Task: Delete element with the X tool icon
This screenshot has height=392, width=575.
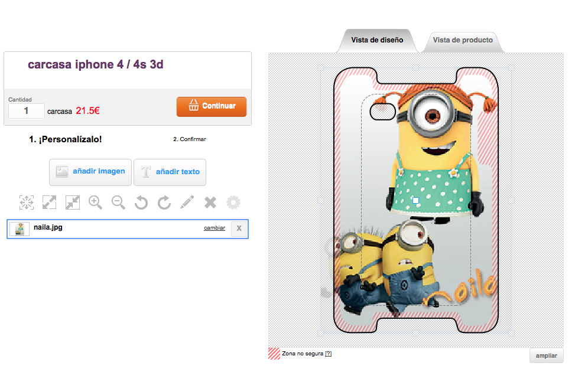Action: tap(210, 202)
